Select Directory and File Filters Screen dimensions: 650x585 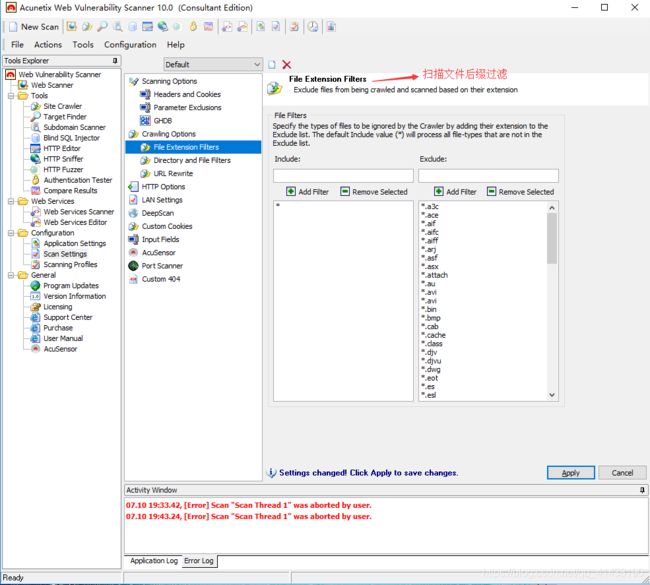pyautogui.click(x=192, y=160)
